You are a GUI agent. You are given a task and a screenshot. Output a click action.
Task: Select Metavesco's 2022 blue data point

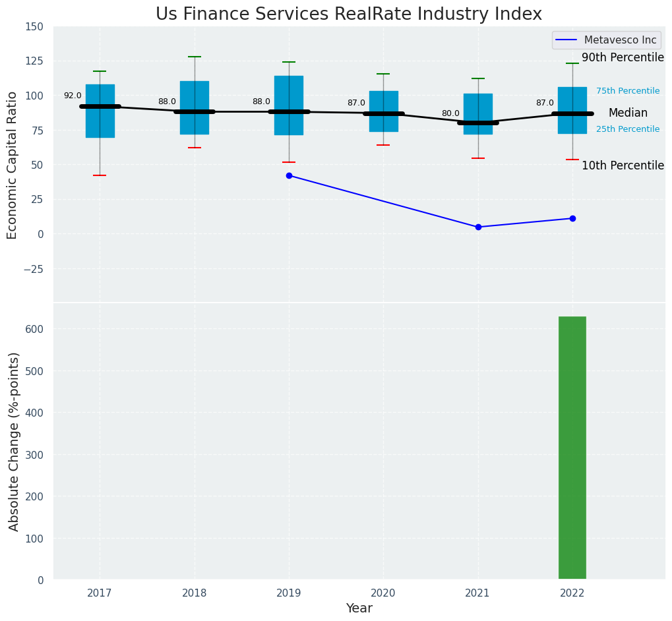(572, 218)
